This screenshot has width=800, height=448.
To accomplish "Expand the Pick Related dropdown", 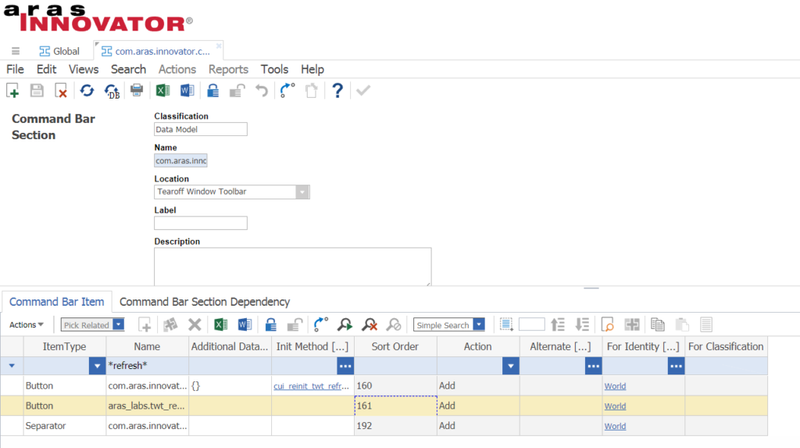I will [x=118, y=325].
